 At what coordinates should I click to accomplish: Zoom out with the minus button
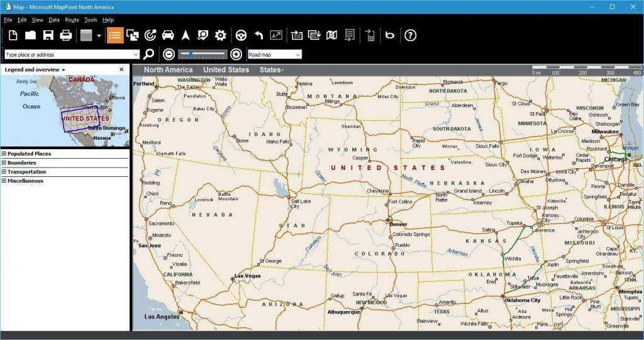click(169, 54)
